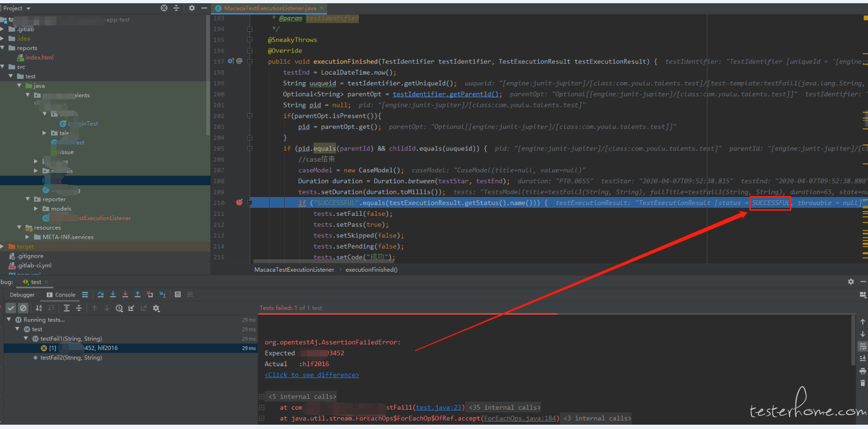The image size is (868, 429).
Task: Switch to the Debugger tab
Action: click(22, 295)
